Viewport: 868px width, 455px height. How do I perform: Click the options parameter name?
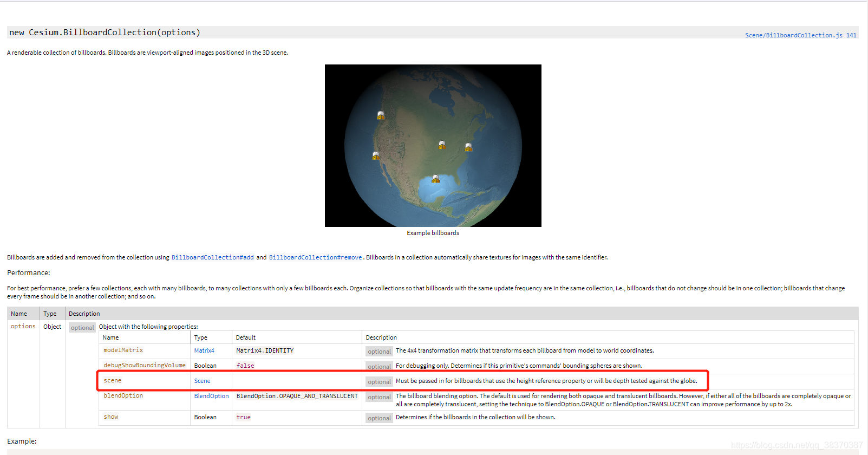click(x=23, y=327)
